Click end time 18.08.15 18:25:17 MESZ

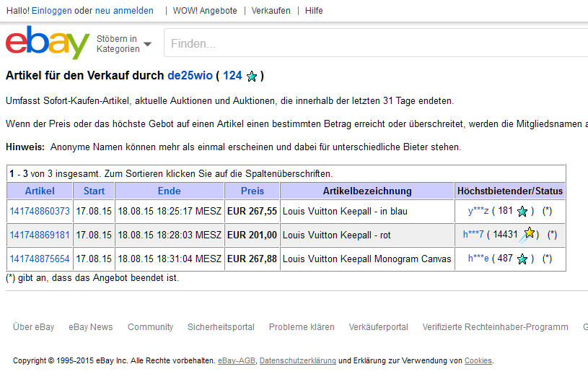coord(170,211)
